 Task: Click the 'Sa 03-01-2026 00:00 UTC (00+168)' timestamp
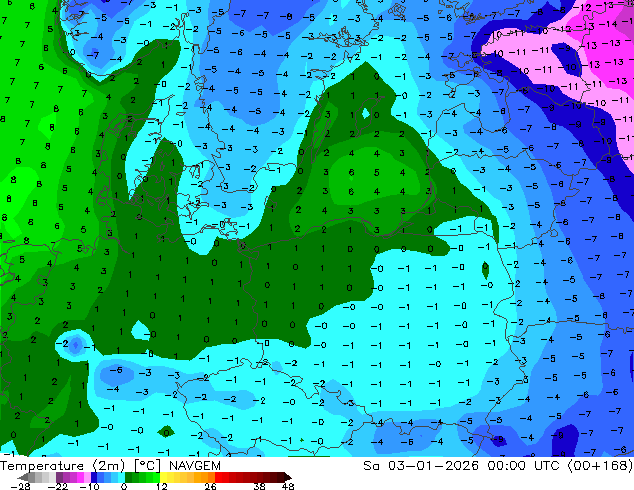coord(498,466)
